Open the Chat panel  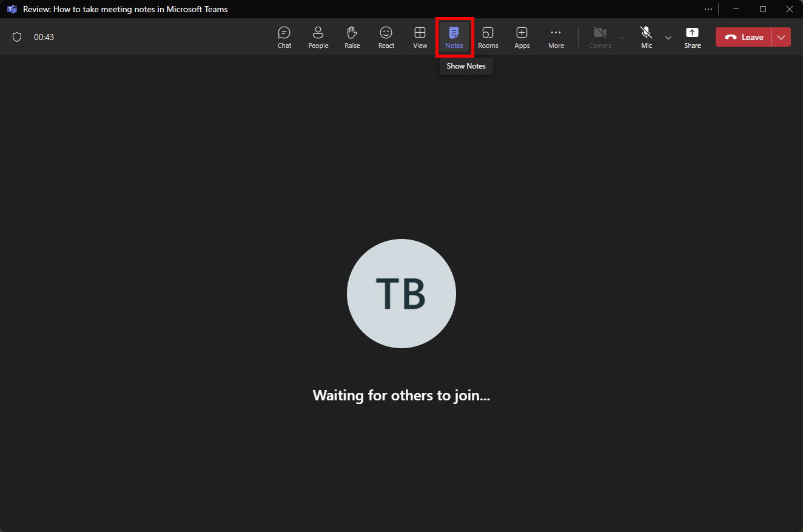click(284, 37)
